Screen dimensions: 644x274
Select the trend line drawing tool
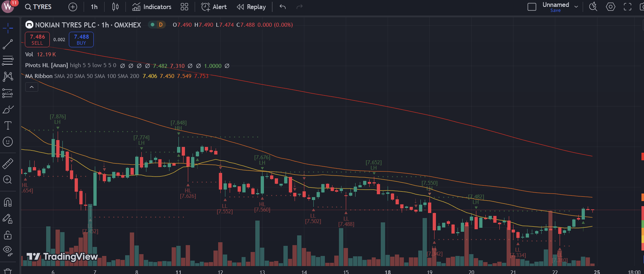8,44
